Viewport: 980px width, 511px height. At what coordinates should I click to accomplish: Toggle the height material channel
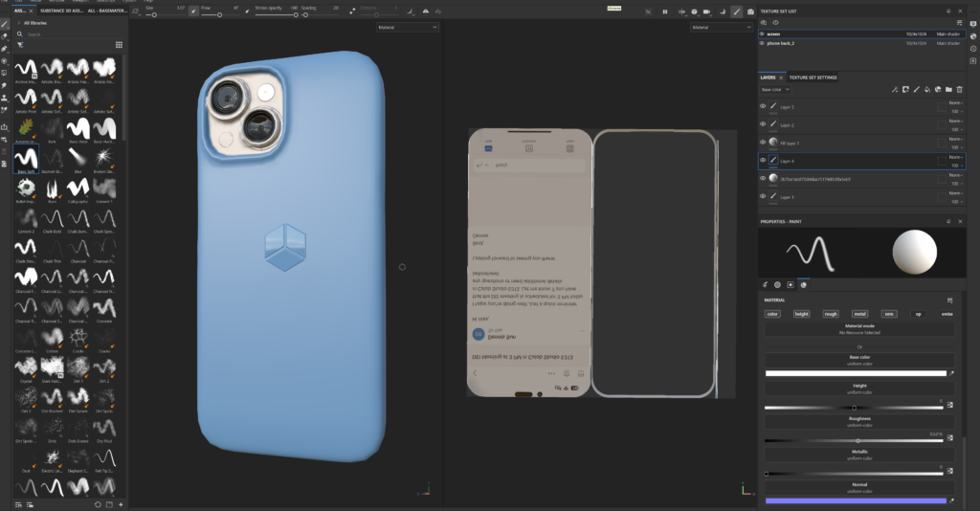click(x=801, y=314)
